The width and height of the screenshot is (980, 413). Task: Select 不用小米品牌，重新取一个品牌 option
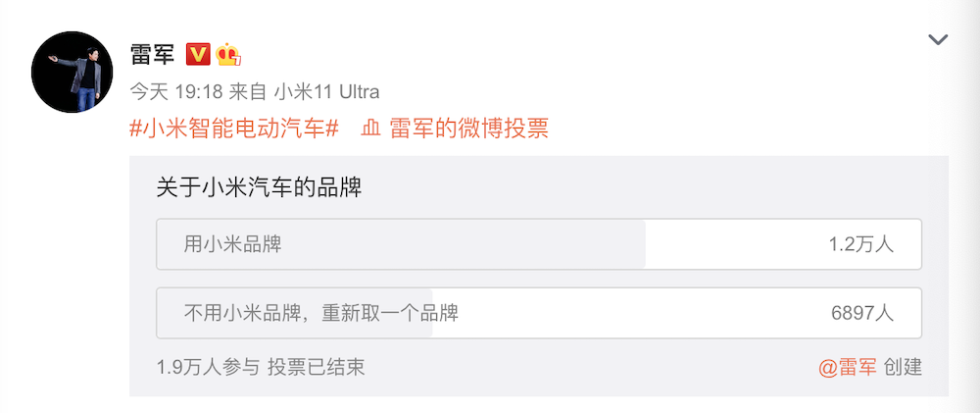(x=321, y=314)
